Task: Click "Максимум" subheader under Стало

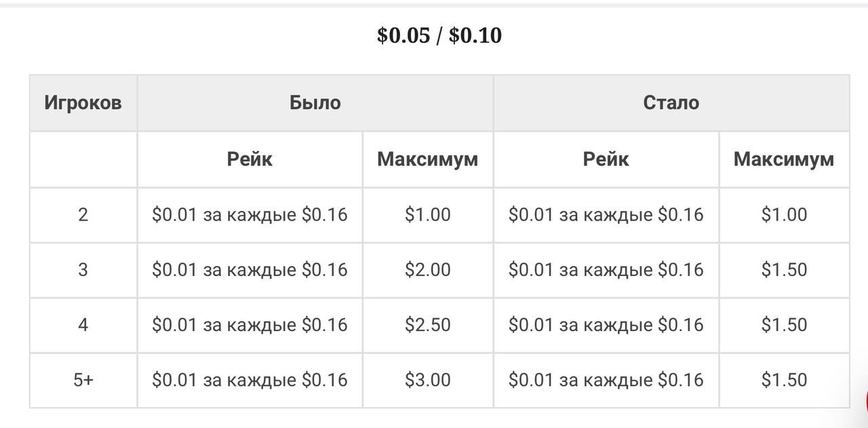Action: [x=783, y=159]
